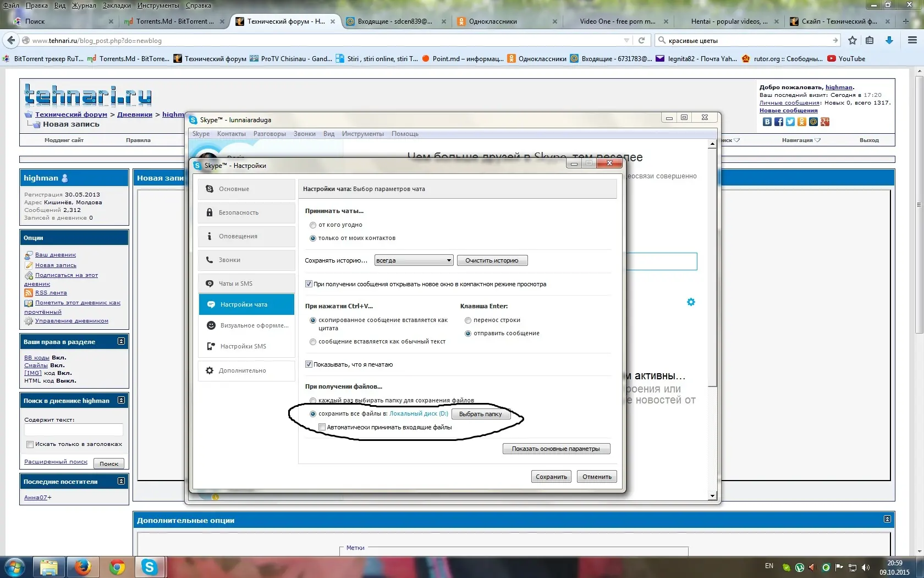The width and height of the screenshot is (924, 578).
Task: Open Skype 'Контакты' menu
Action: click(232, 134)
